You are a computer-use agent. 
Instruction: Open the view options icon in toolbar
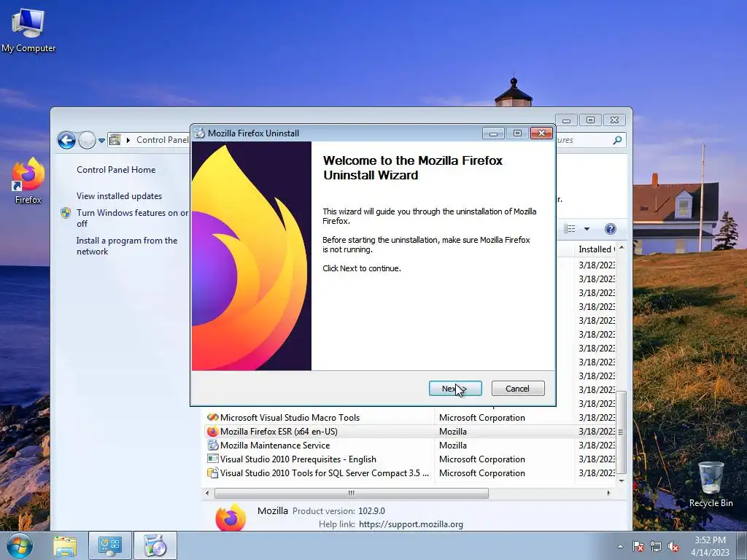click(570, 229)
